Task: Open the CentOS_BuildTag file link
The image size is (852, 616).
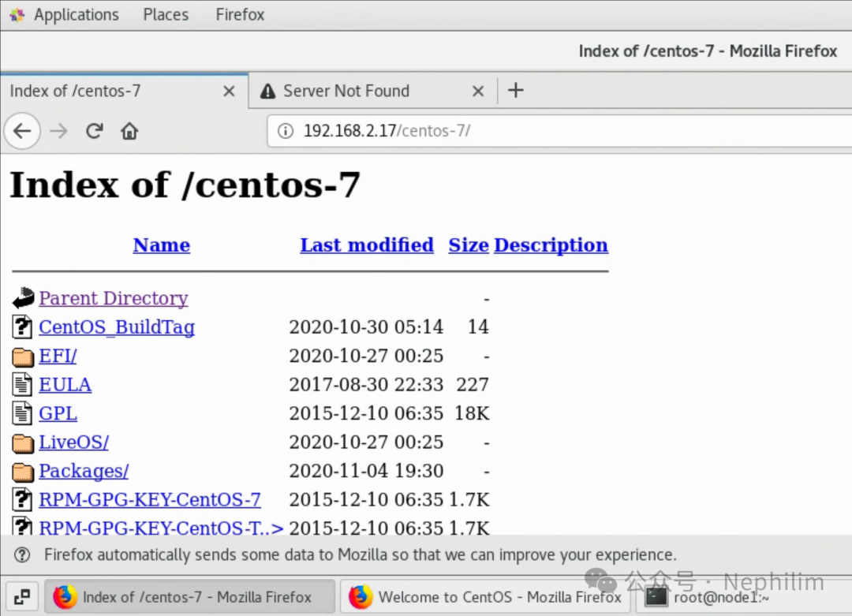Action: 117,327
